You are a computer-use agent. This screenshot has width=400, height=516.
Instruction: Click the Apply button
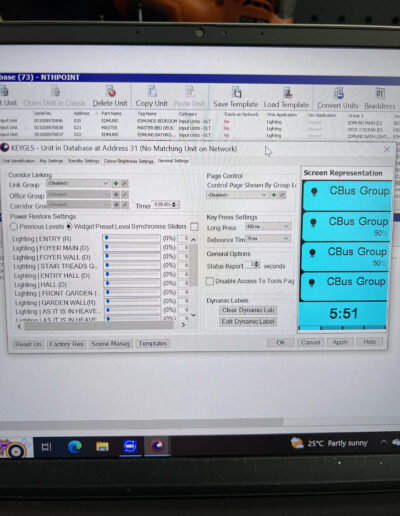(340, 342)
